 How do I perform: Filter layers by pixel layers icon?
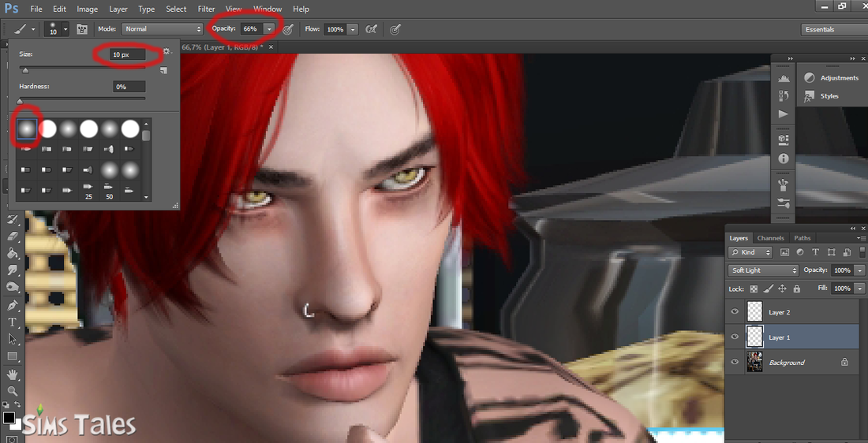coord(784,252)
